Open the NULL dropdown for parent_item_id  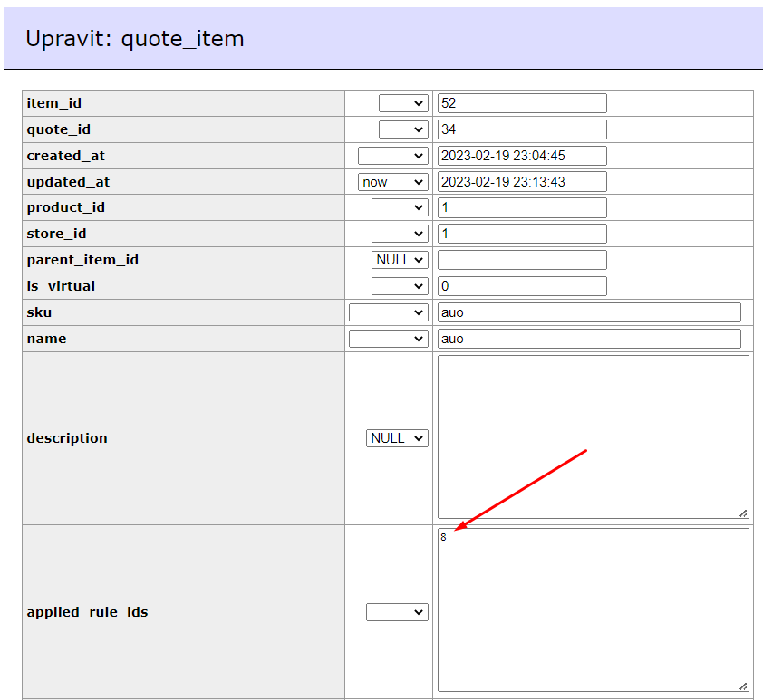tap(400, 259)
